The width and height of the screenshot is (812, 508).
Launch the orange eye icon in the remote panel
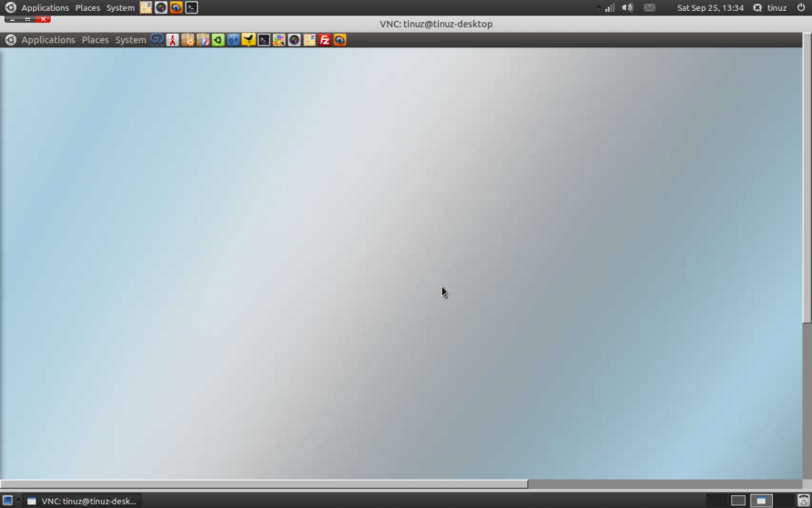340,40
